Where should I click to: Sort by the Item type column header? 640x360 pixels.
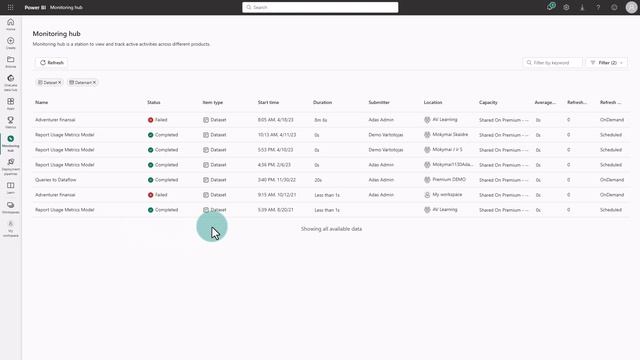click(213, 102)
